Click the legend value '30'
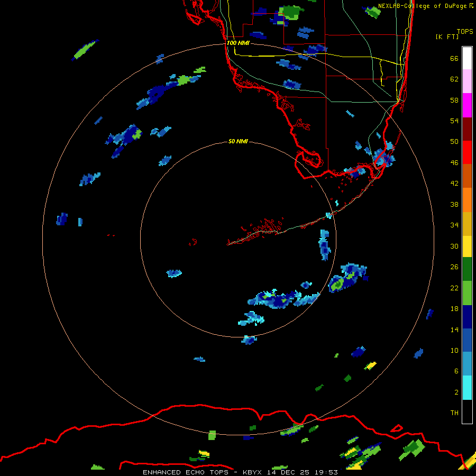476x476 pixels. click(x=454, y=246)
